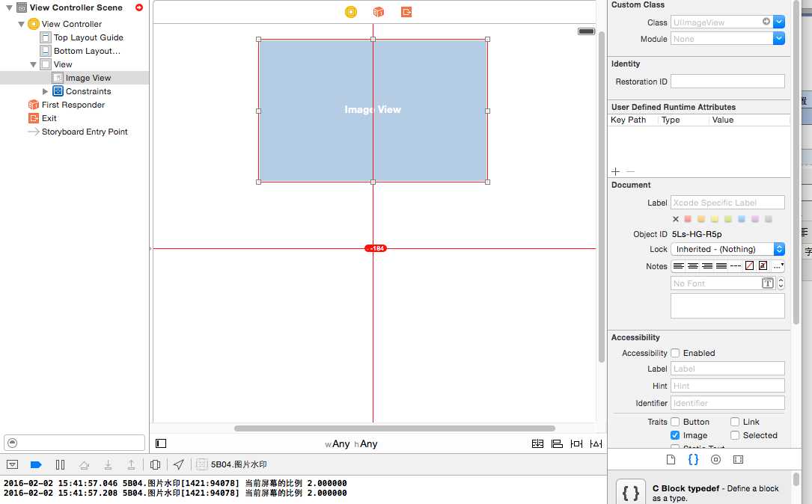
Task: Collapse the View Controller tree node
Action: 21,24
